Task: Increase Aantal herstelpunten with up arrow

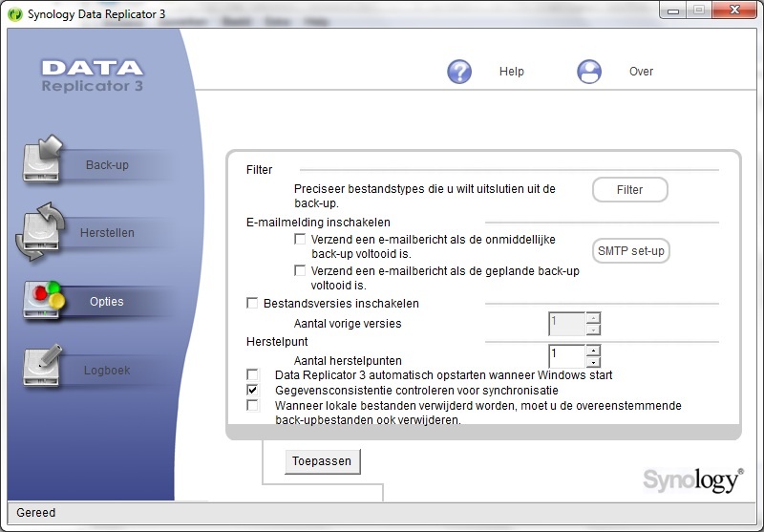Action: 593,351
